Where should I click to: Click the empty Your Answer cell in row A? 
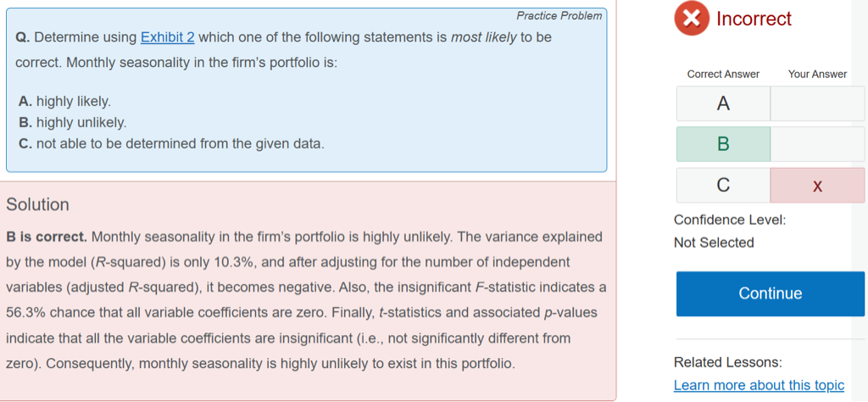[x=816, y=103]
